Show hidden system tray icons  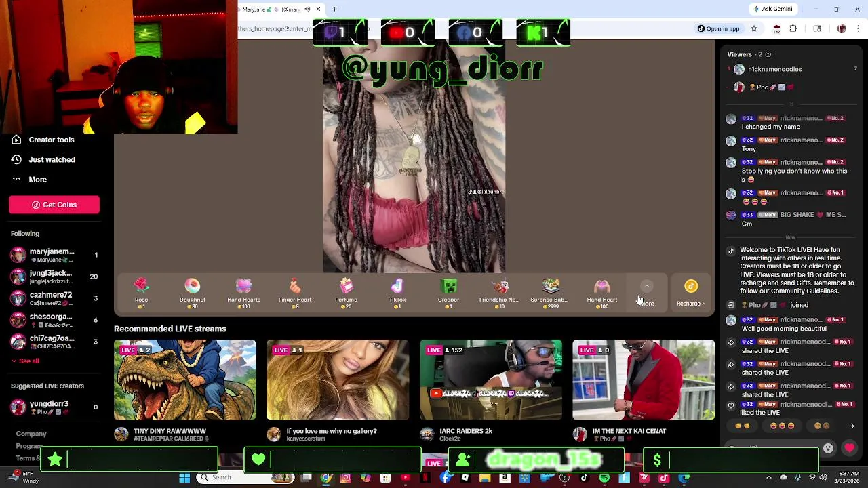coord(768,478)
